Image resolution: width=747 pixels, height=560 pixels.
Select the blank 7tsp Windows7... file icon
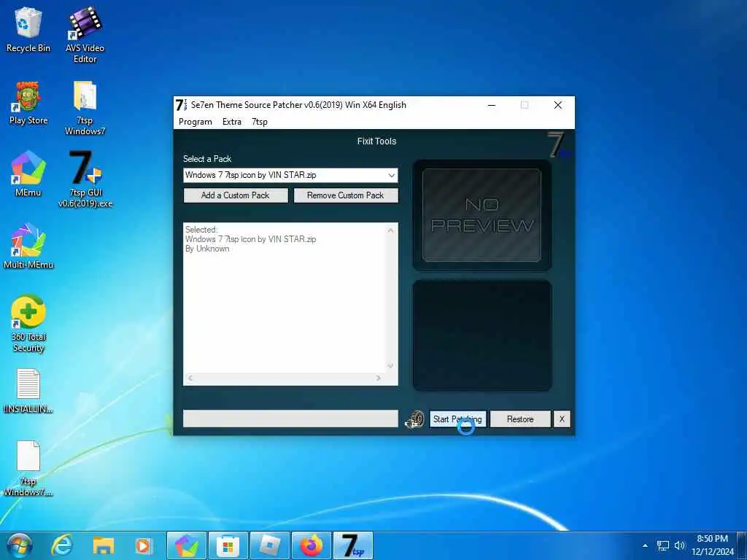click(x=28, y=468)
